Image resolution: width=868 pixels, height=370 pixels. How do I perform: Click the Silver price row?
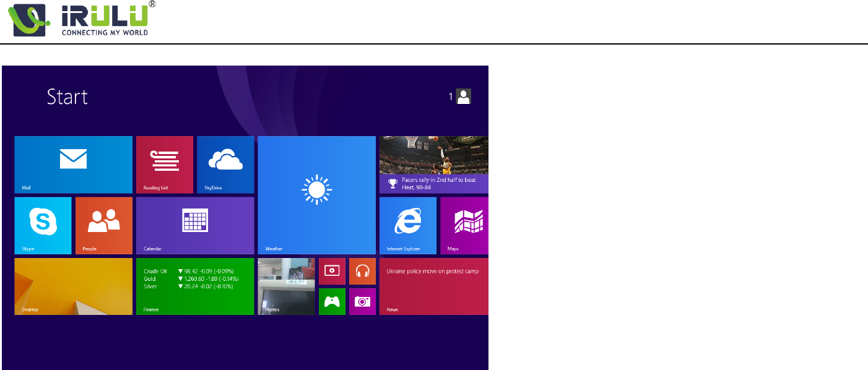(188, 286)
